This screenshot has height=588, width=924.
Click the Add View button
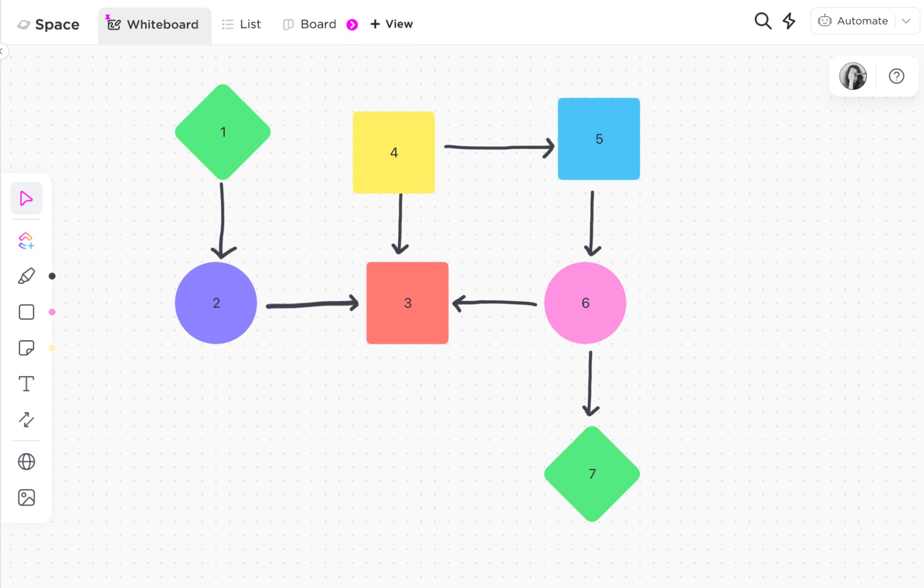coord(392,24)
